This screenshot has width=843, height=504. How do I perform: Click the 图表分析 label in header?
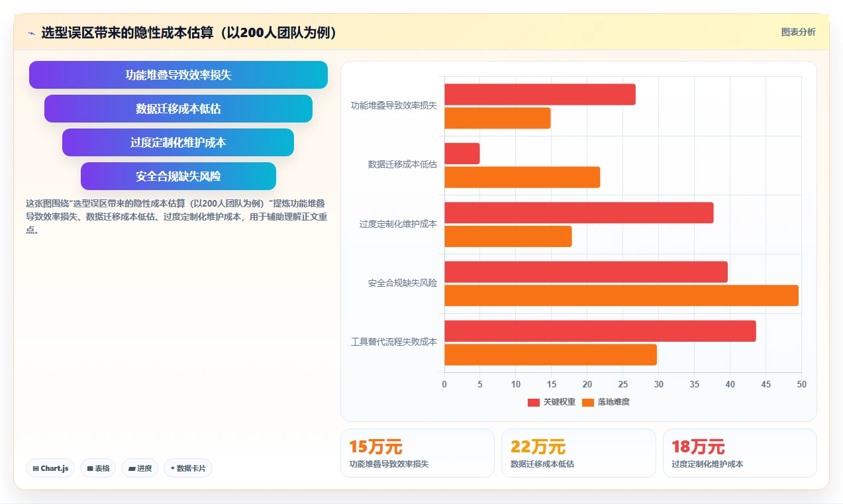tap(798, 32)
